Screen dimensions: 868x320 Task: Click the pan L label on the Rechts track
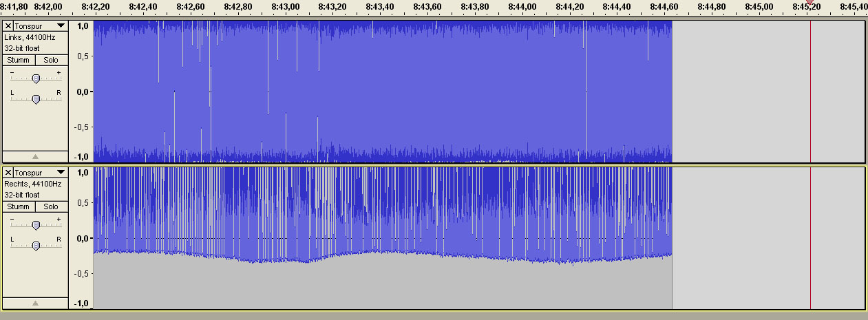point(12,239)
